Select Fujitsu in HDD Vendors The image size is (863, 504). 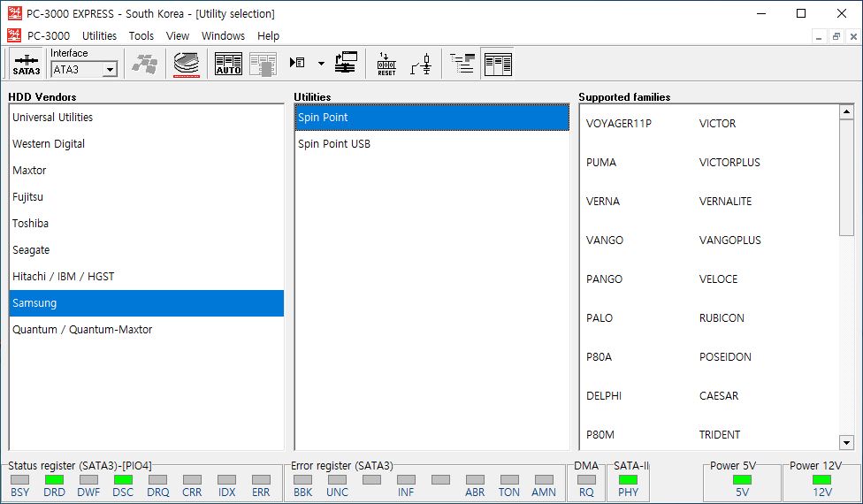point(147,196)
